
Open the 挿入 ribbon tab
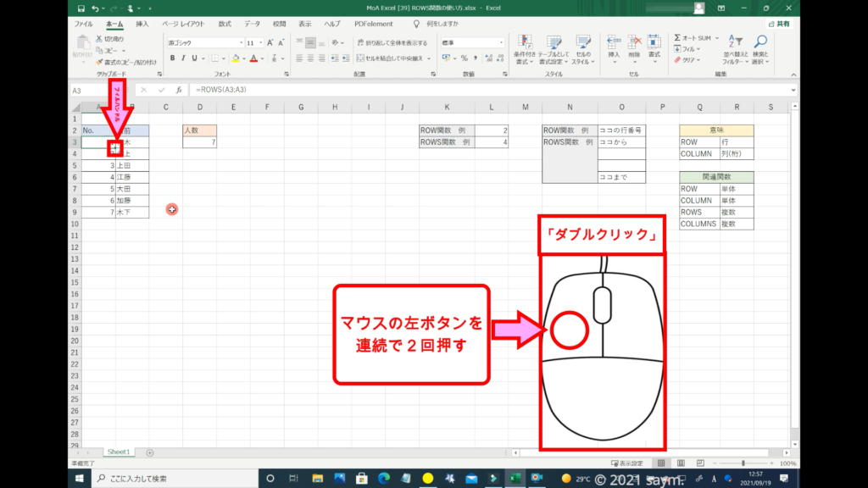[142, 25]
